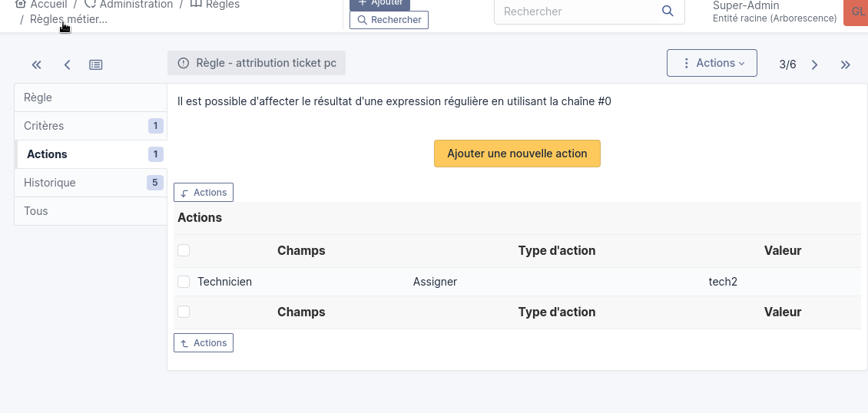Open the top-right Actions dropdown
This screenshot has width=868, height=413.
712,63
